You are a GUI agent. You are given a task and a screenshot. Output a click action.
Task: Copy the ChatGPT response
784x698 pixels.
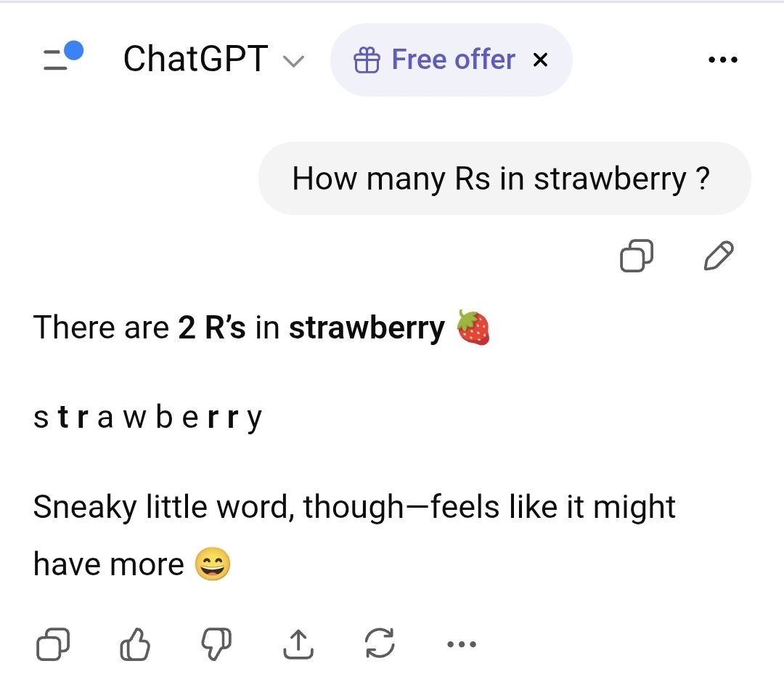53,644
